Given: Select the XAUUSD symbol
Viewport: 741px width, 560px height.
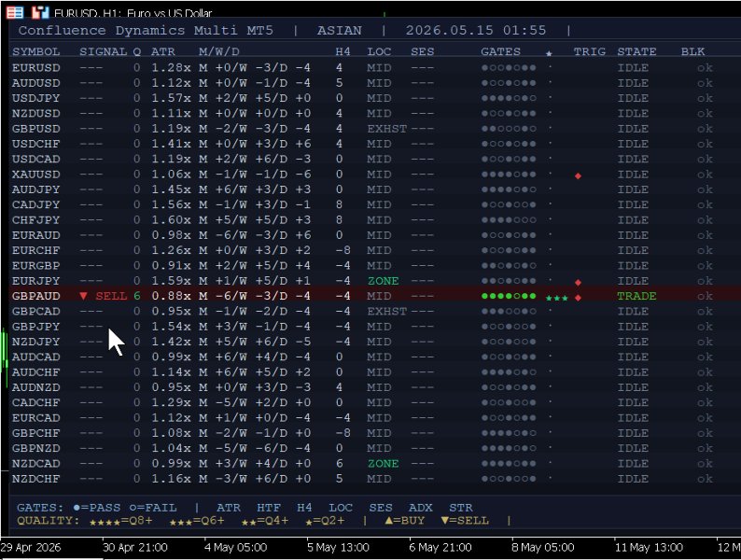Looking at the screenshot, I should (x=35, y=175).
